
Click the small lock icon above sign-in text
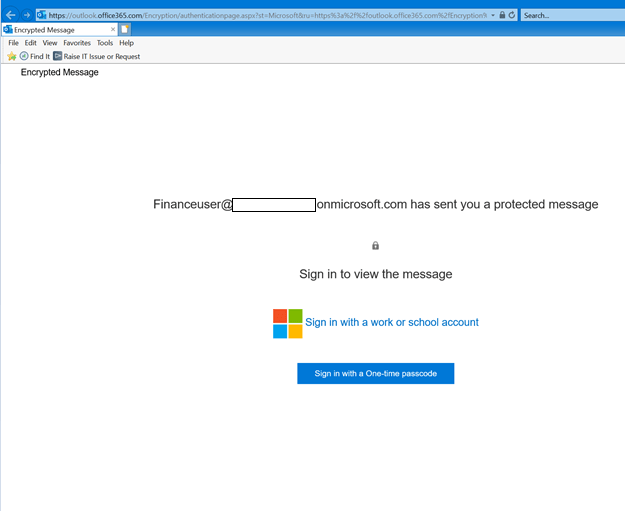[375, 246]
